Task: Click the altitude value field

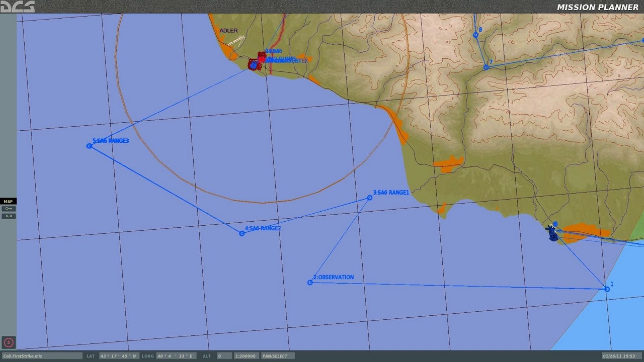Action: [x=223, y=356]
